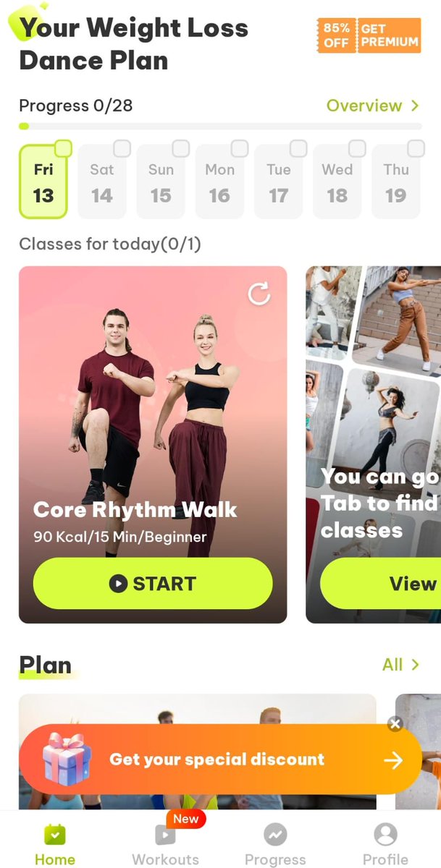441x868 pixels.
Task: Open the Workouts tab icon
Action: 165,835
